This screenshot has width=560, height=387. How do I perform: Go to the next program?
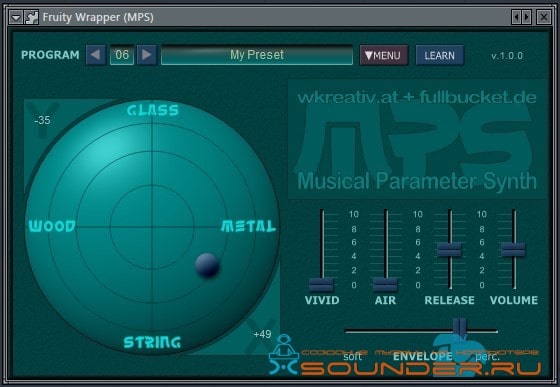(x=147, y=55)
